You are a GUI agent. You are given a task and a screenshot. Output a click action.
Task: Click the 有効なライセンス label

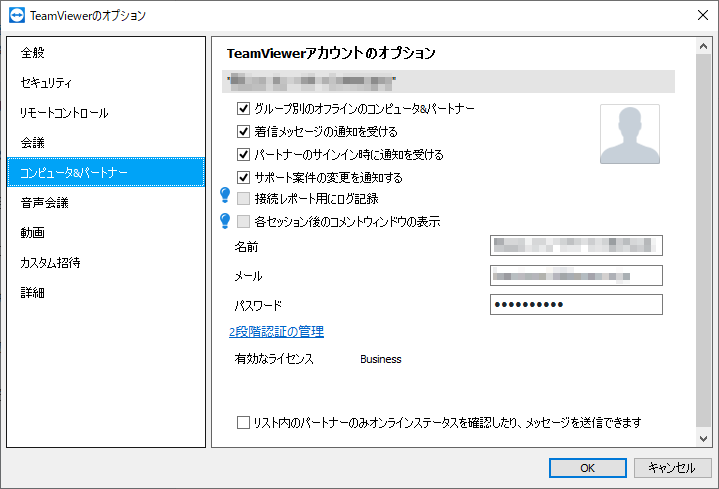point(274,359)
